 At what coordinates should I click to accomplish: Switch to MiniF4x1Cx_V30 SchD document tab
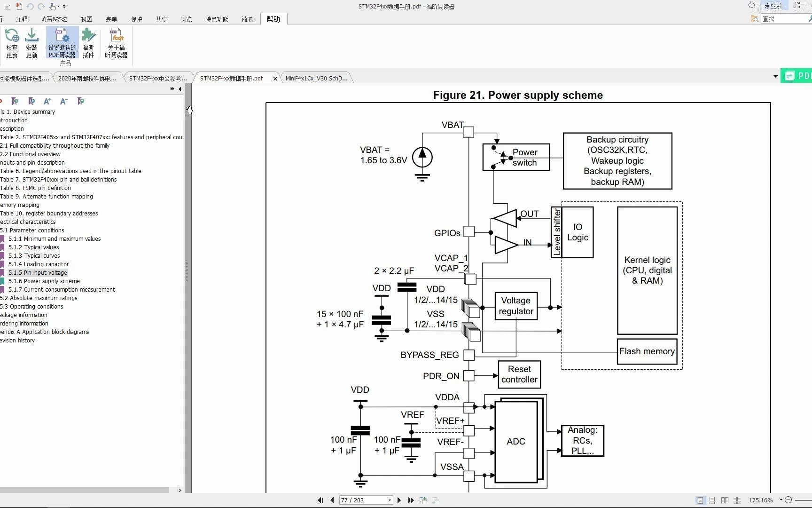click(317, 78)
